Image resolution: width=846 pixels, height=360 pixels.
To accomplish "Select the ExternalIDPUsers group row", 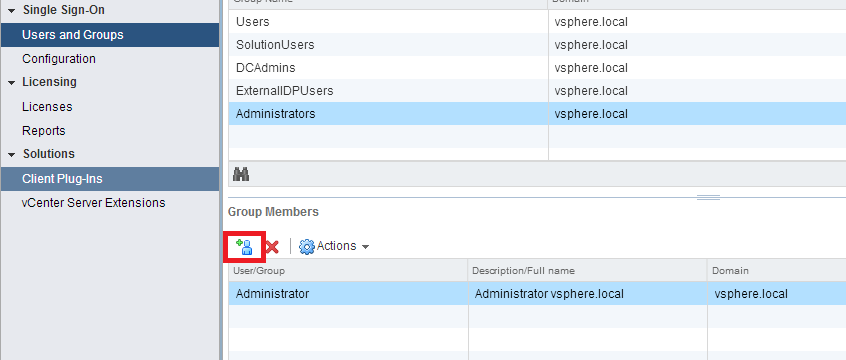I will [537, 91].
